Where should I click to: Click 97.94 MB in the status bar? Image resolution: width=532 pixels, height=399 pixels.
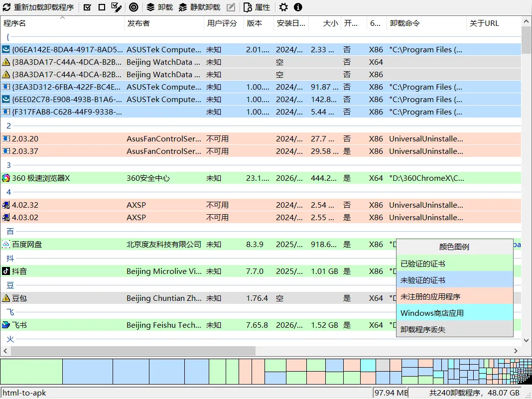coord(391,393)
